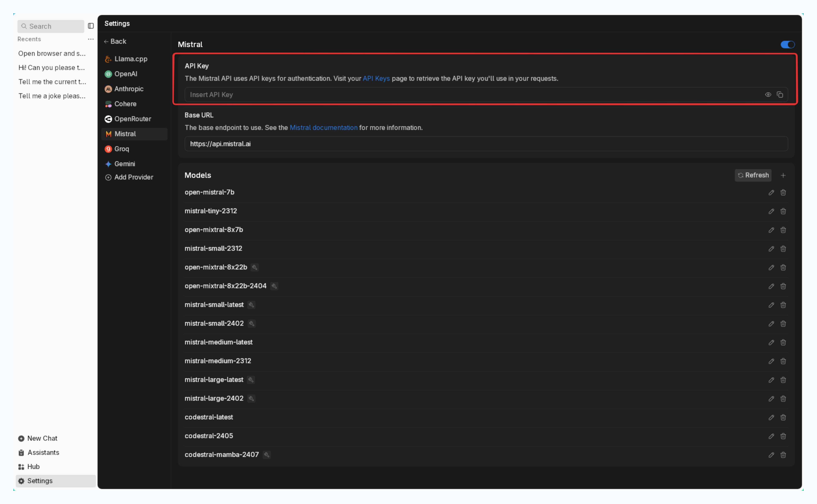
Task: Open Recents more options menu
Action: pyautogui.click(x=91, y=39)
